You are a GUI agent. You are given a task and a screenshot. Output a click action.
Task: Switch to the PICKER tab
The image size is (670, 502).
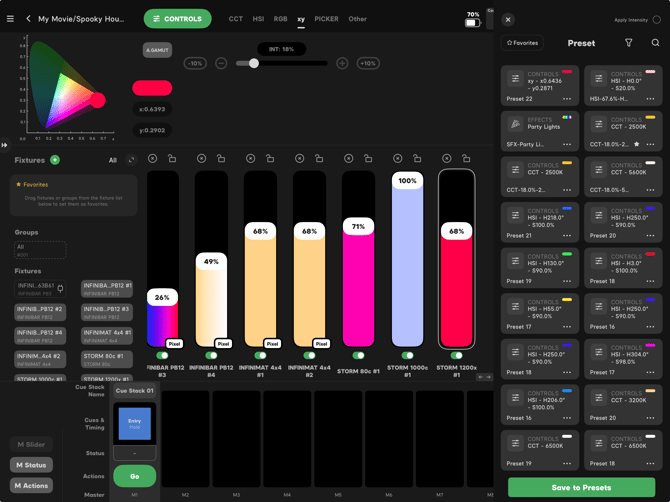click(x=326, y=19)
